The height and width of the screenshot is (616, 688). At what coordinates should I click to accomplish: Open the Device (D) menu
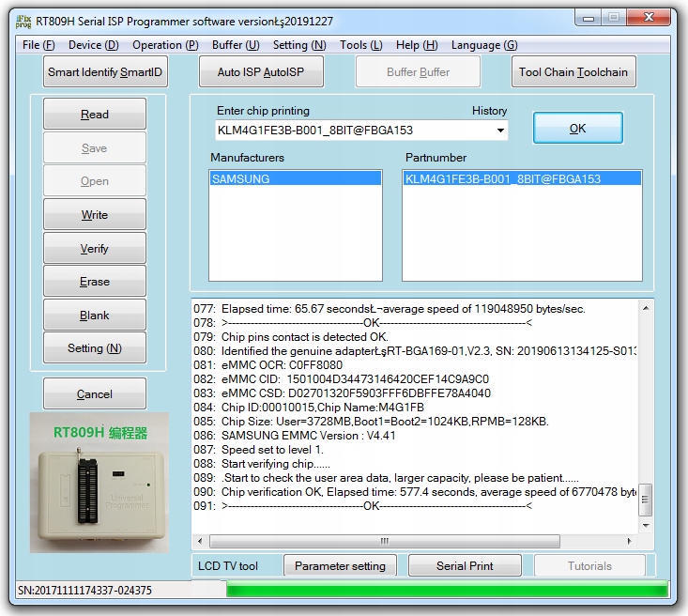coord(94,45)
